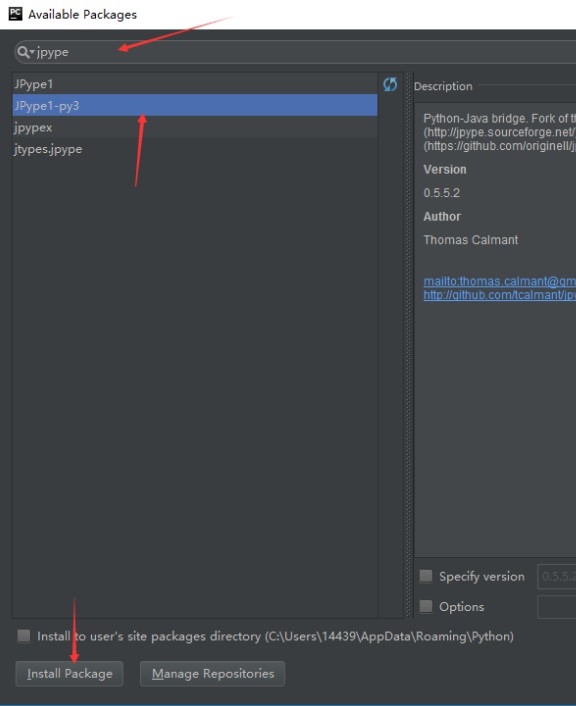Open the mailto thomas.calmant link
Viewport: 576px width, 706px height.
point(499,281)
